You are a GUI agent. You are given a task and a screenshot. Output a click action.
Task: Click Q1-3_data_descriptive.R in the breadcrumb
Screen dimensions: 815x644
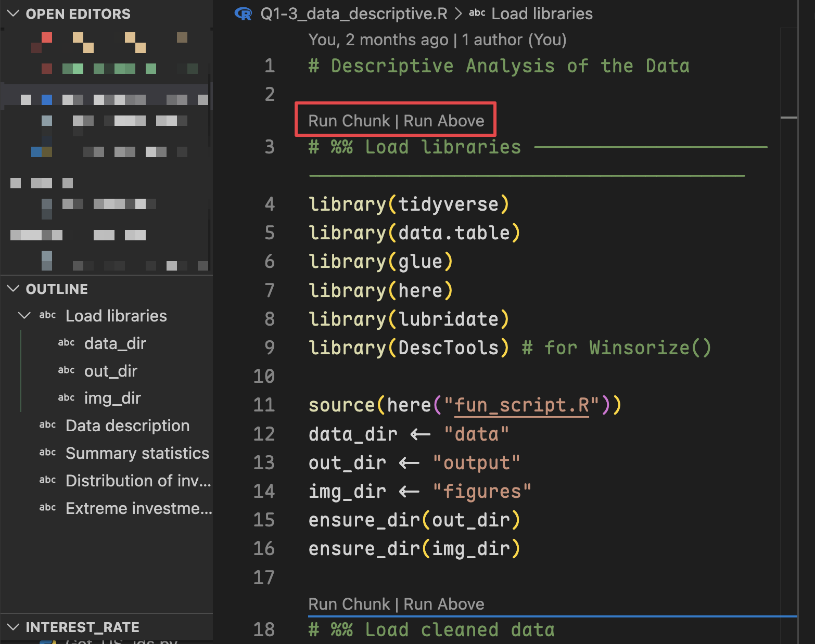(354, 14)
